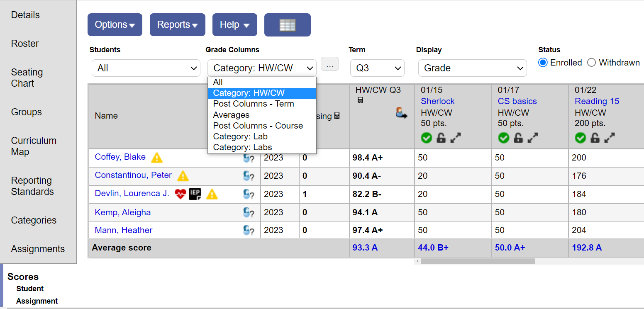Open the Reports menu
The height and width of the screenshot is (309, 644).
coord(177,24)
